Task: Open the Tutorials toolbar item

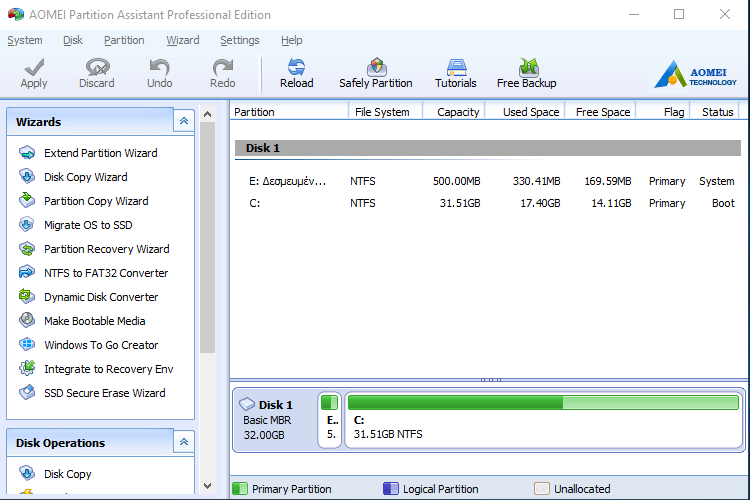Action: tap(456, 73)
